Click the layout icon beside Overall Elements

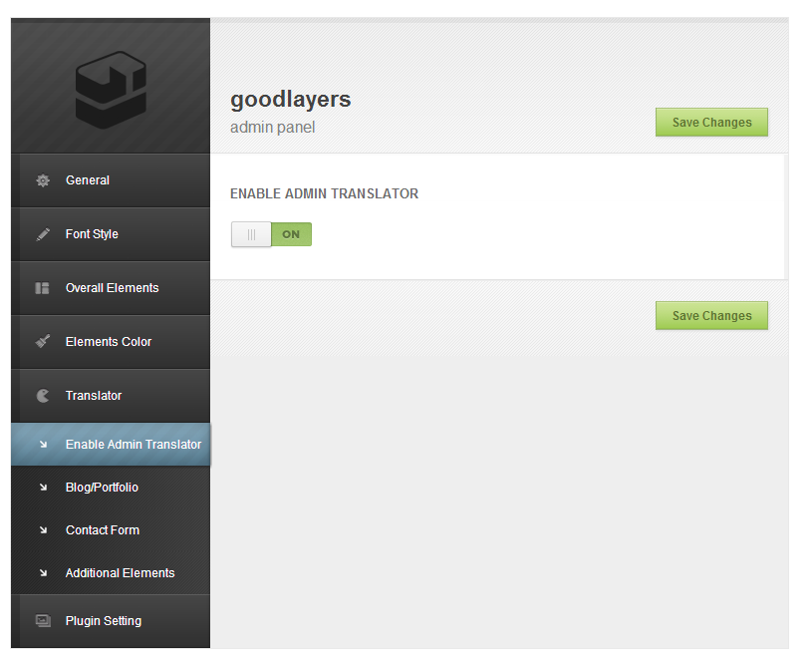[x=42, y=288]
